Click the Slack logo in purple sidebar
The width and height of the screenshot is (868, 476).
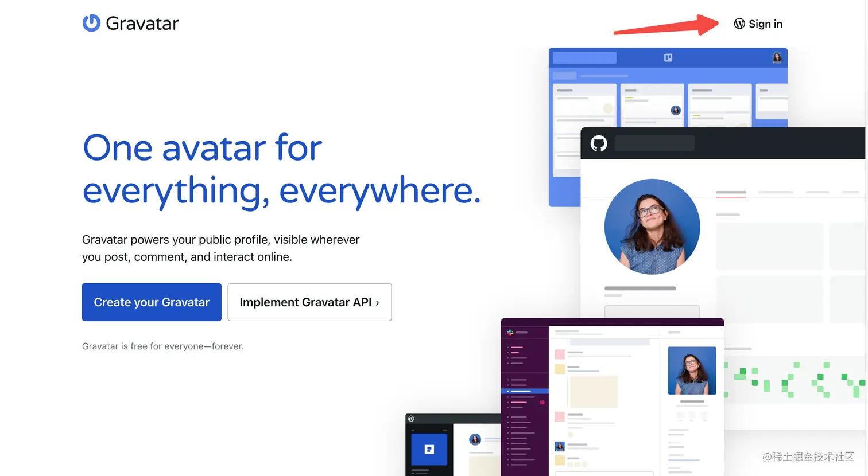510,332
